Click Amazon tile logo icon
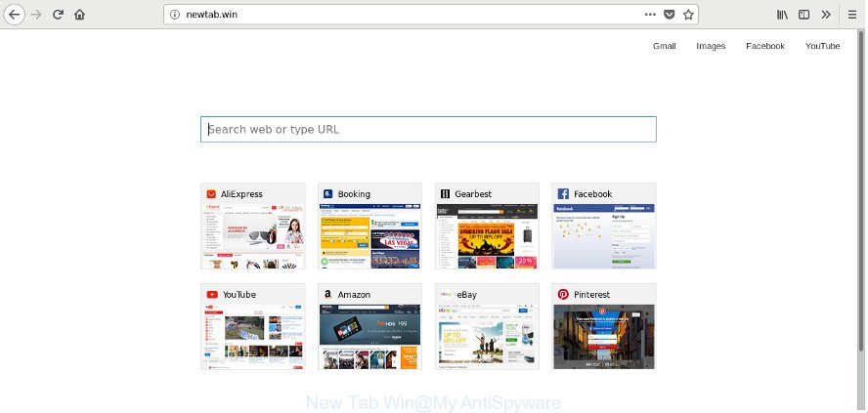868x413 pixels. pyautogui.click(x=327, y=295)
